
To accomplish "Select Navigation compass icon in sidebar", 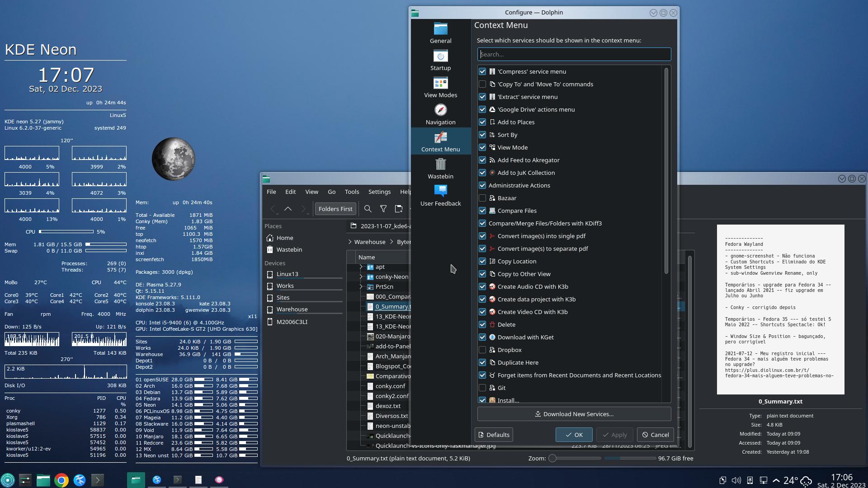I will click(x=440, y=111).
